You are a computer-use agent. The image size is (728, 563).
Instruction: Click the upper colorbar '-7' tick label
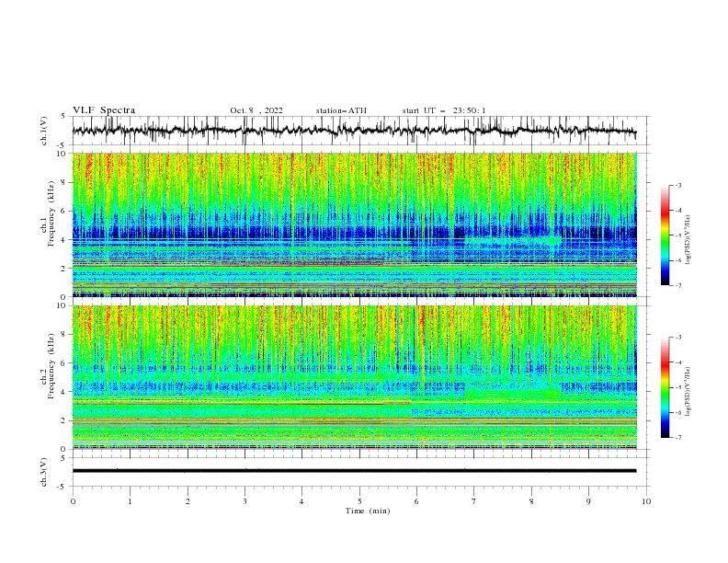(678, 285)
